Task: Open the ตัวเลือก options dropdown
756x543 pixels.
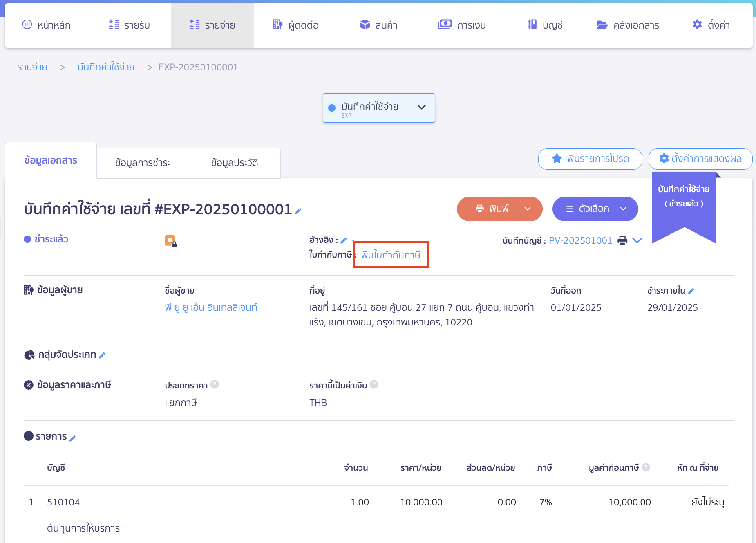Action: (595, 209)
